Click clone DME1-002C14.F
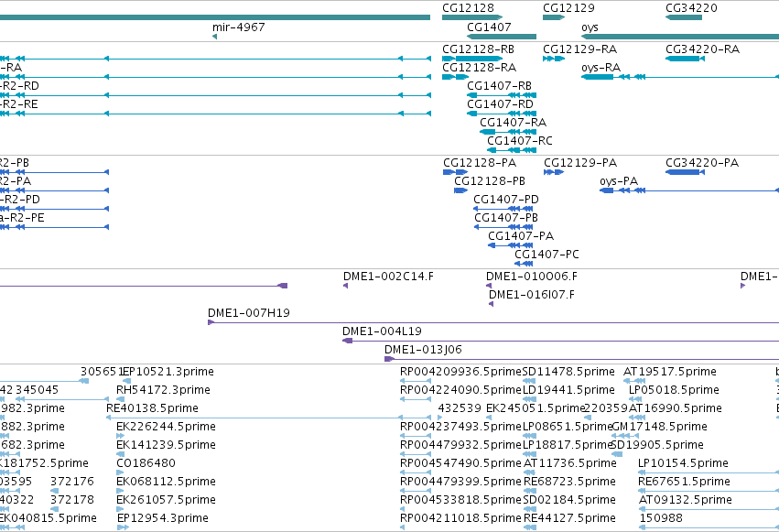The image size is (779, 532). tap(388, 277)
